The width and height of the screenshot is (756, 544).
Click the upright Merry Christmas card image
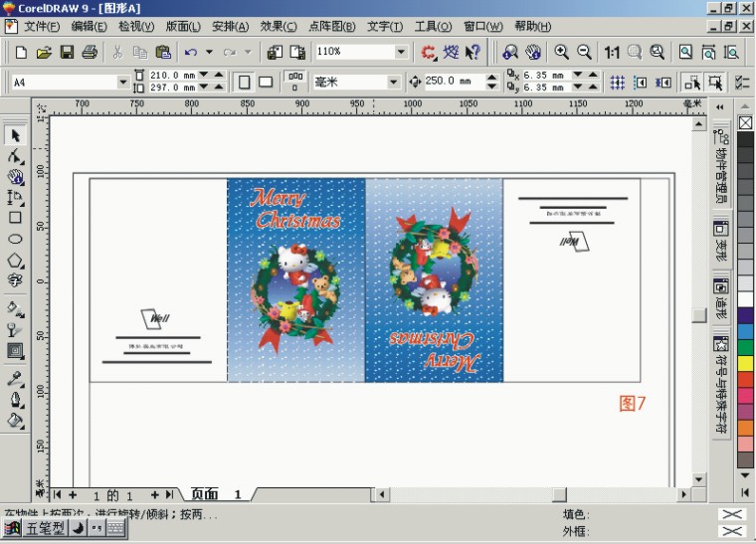296,279
